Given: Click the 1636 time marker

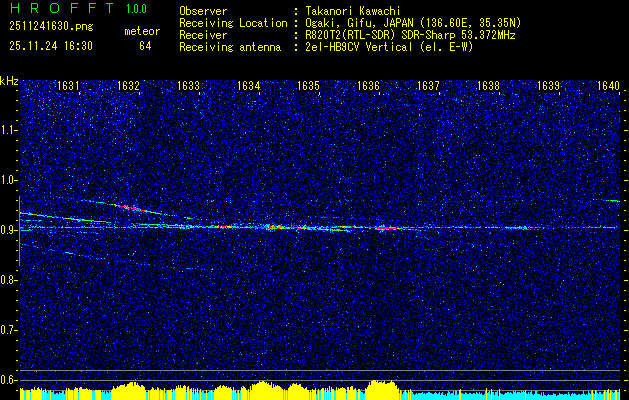Looking at the screenshot, I should [x=368, y=85].
